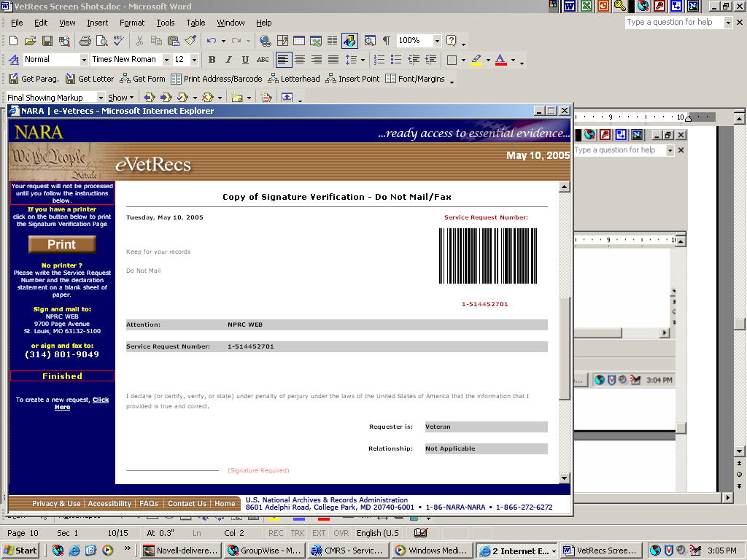The height and width of the screenshot is (560, 747).
Task: Click the Contact Us footer link
Action: click(x=187, y=504)
